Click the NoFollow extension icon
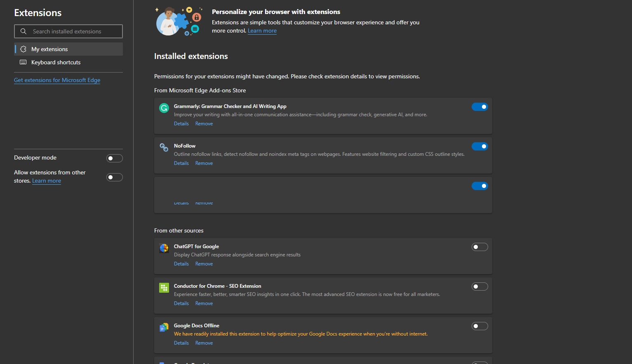The image size is (632, 364). [x=164, y=148]
